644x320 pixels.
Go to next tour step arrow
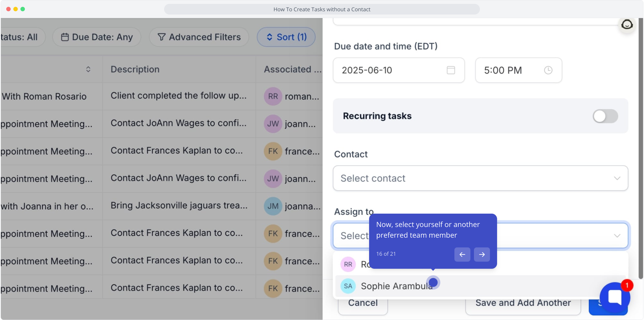click(x=482, y=254)
